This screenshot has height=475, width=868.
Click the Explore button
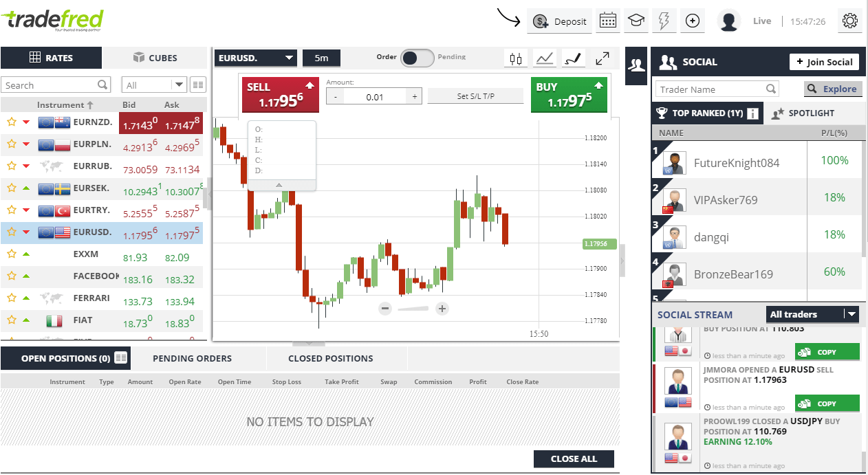point(833,89)
